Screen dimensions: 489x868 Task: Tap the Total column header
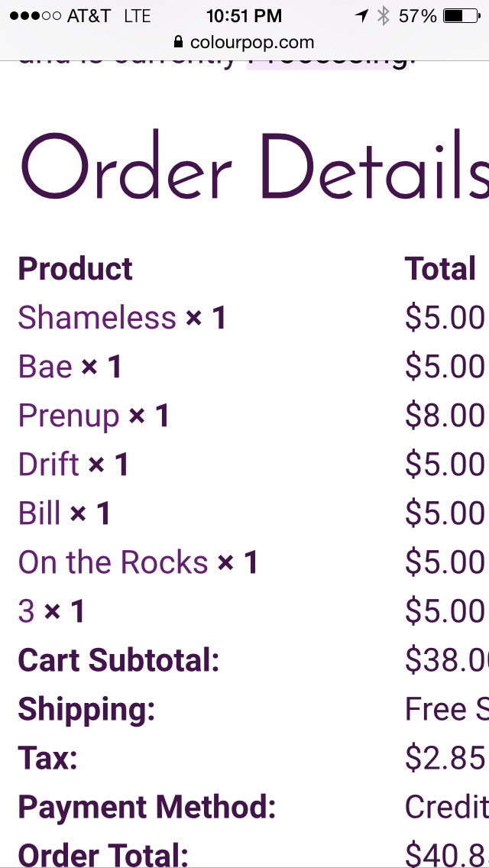tap(440, 268)
